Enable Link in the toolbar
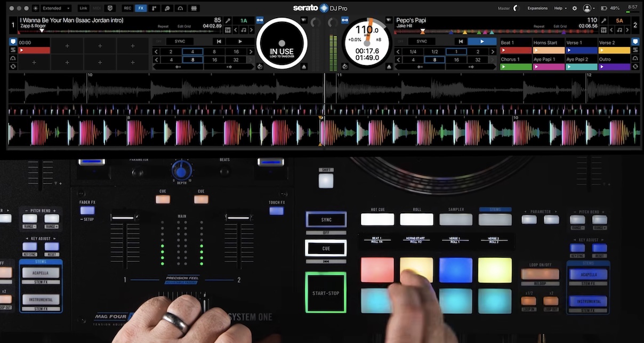This screenshot has height=343, width=644. coord(84,8)
